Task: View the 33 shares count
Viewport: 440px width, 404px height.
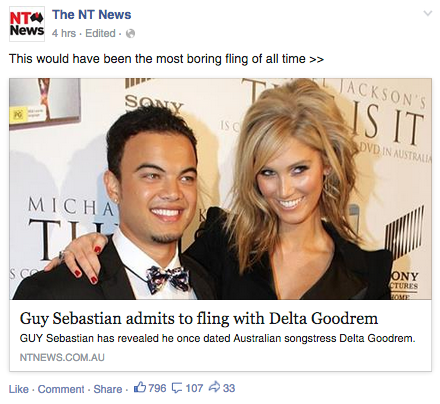Action: pos(229,388)
